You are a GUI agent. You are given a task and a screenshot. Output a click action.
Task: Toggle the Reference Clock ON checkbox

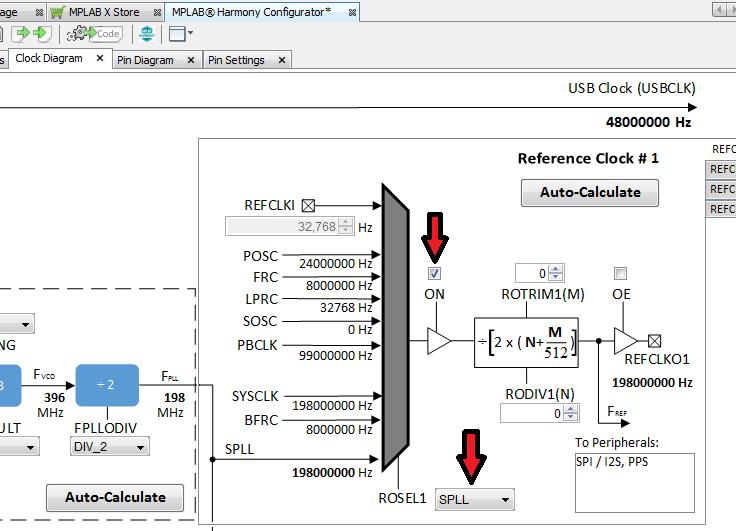434,274
